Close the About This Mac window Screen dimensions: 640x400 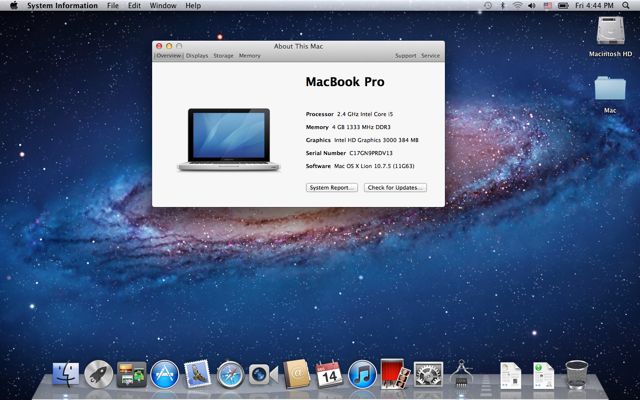tap(159, 46)
